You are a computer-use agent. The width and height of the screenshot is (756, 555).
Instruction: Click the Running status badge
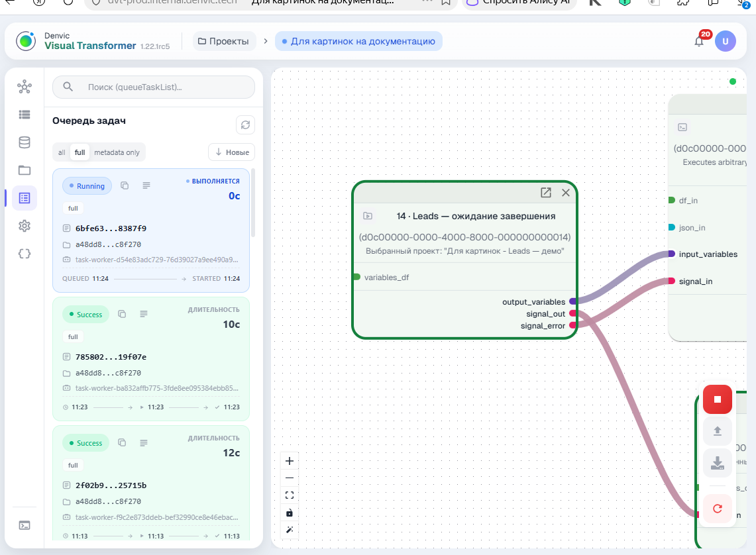coord(87,186)
